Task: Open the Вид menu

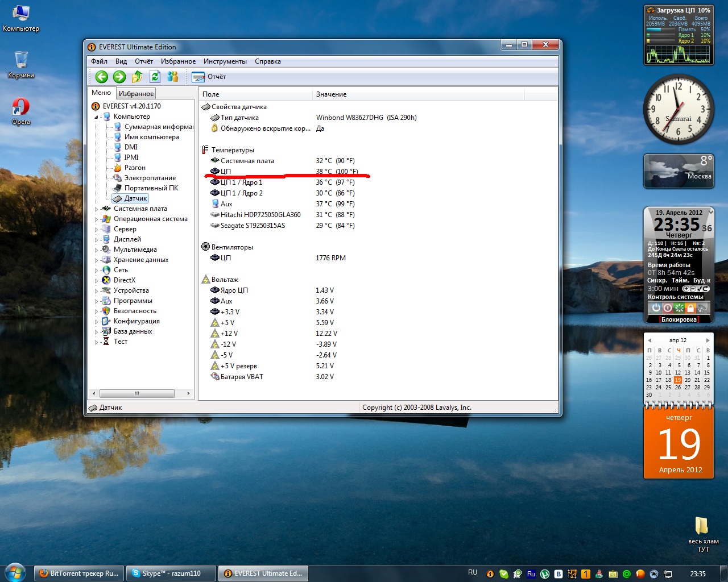Action: tap(121, 61)
